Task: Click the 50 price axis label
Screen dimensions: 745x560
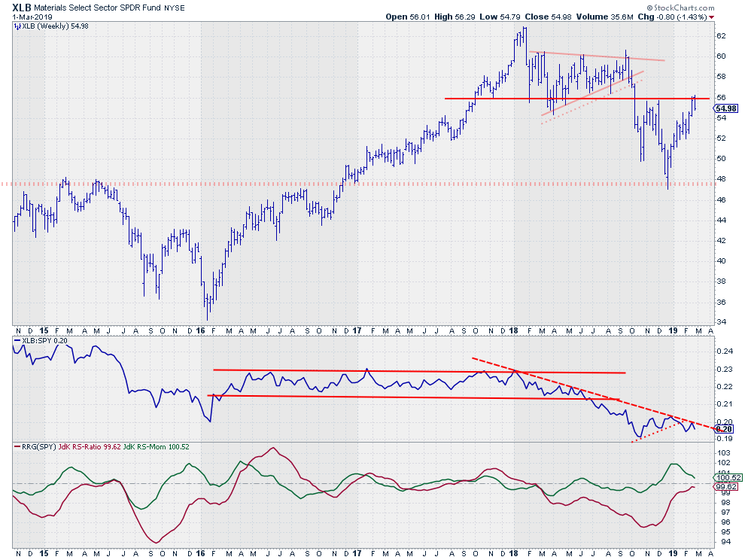Action: 721,159
